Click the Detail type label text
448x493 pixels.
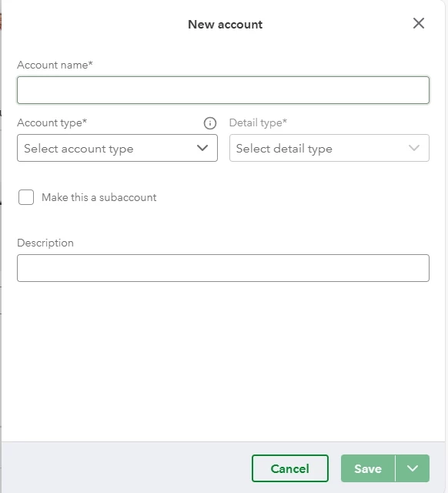[258, 122]
